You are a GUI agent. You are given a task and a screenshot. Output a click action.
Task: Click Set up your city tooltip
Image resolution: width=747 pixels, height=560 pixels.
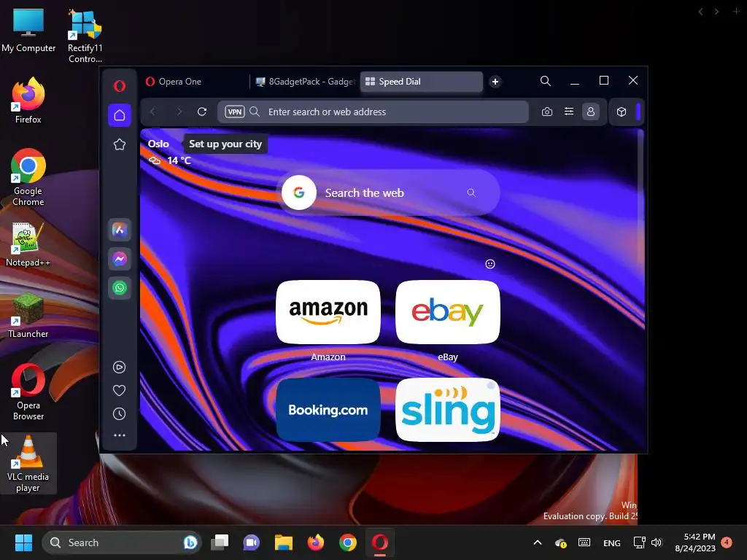pos(225,144)
